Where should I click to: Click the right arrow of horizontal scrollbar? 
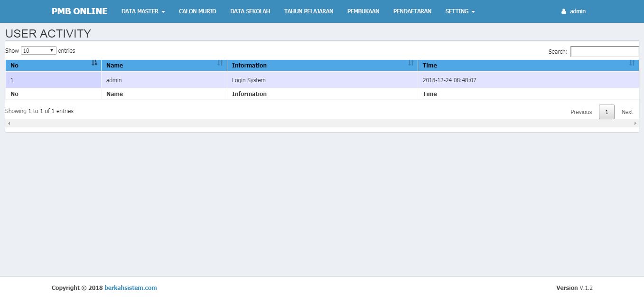[635, 124]
